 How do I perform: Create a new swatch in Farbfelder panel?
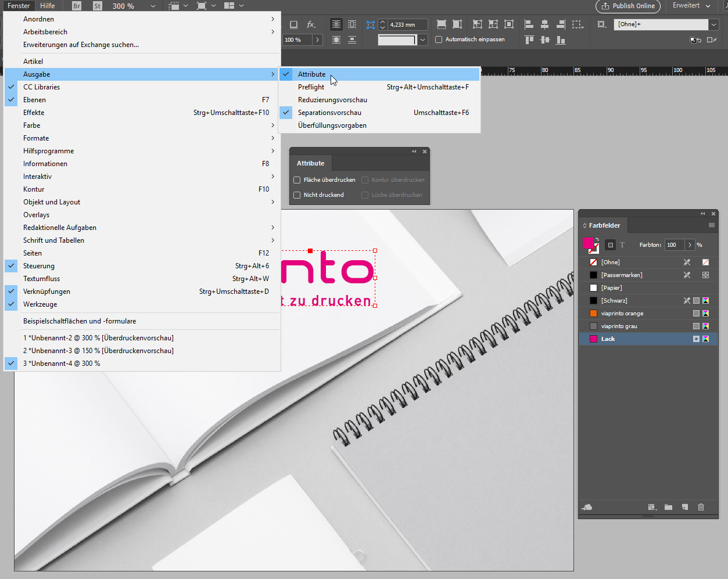pos(685,507)
